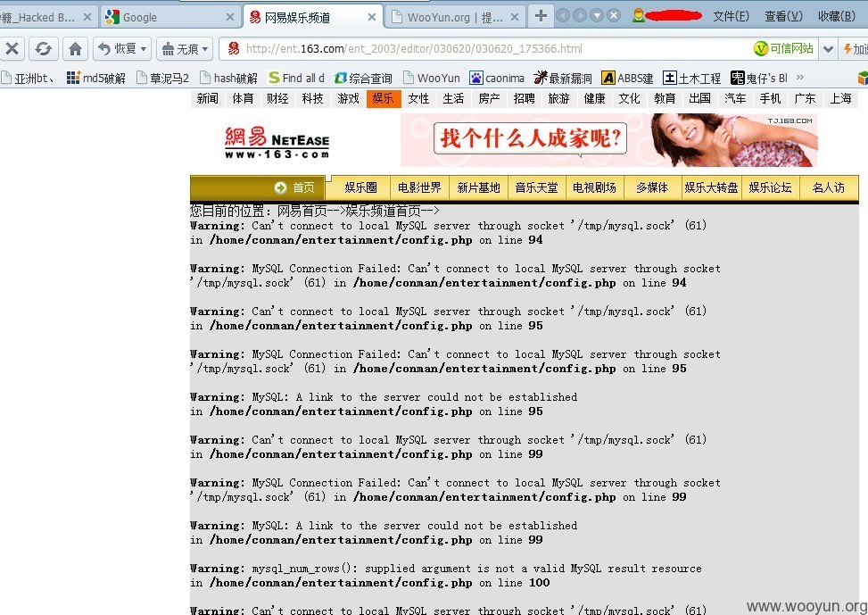Click the 财经 channel link

[277, 98]
